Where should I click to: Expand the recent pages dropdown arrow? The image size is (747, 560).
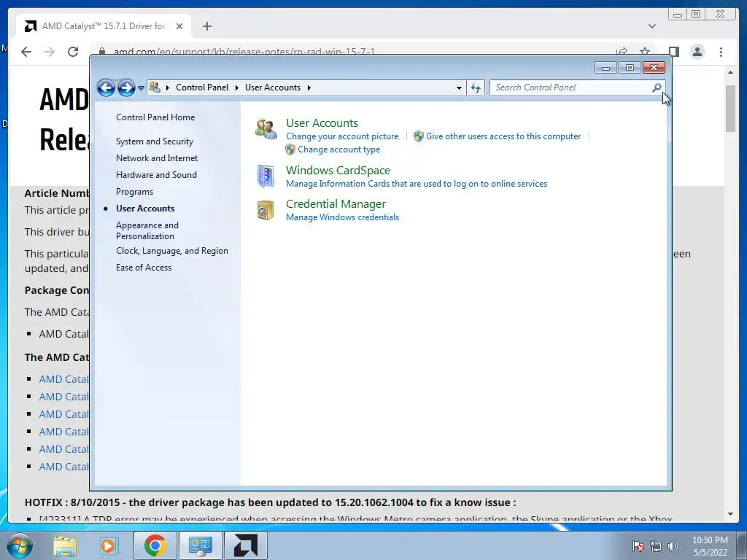pyautogui.click(x=141, y=88)
